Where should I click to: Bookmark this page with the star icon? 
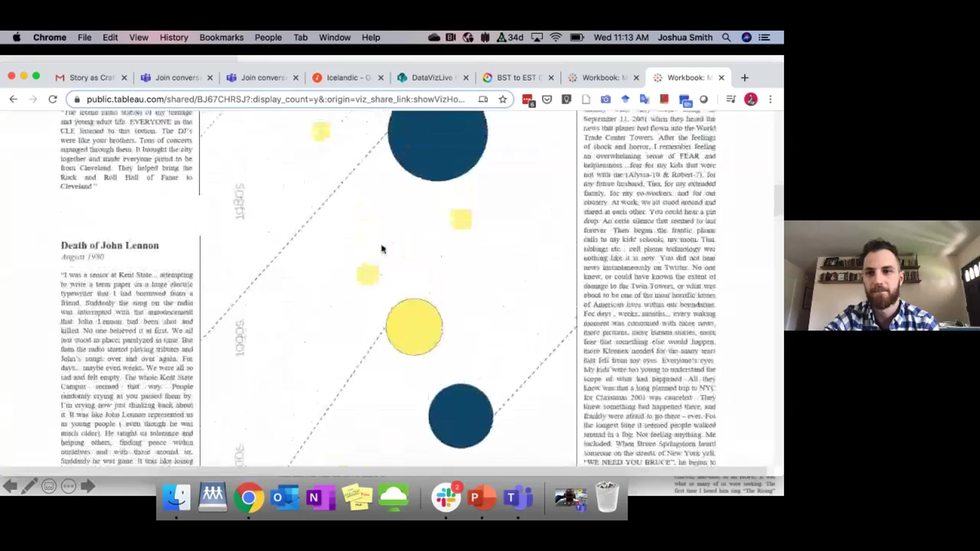click(503, 99)
